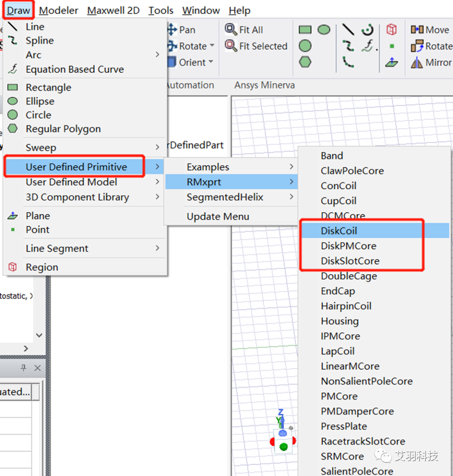This screenshot has height=476, width=453.
Task: Click the Fit All zoom icon
Action: pyautogui.click(x=231, y=29)
